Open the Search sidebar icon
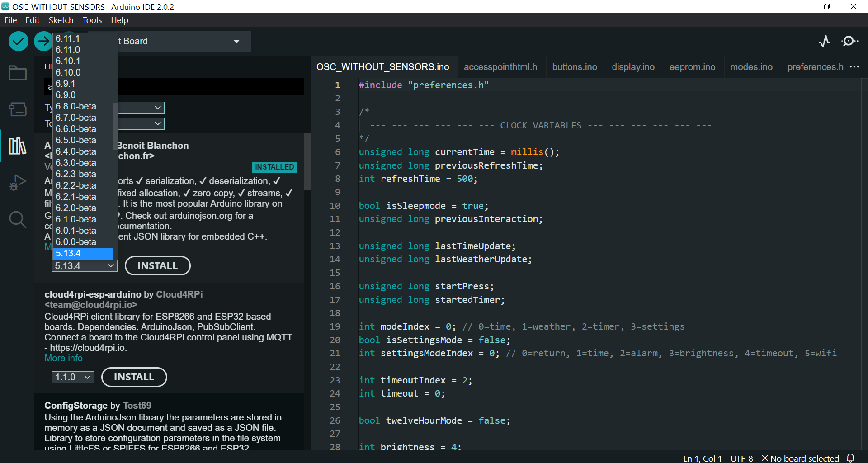868x463 pixels. (x=17, y=220)
